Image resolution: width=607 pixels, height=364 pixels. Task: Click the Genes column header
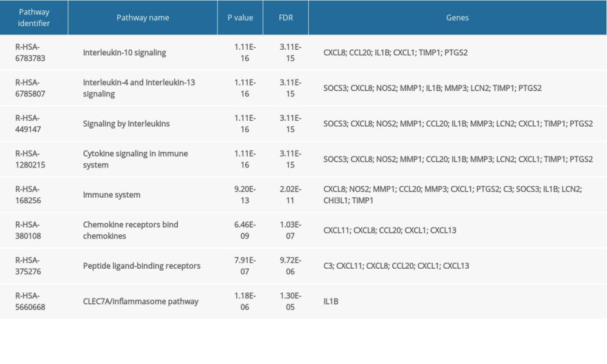(457, 18)
